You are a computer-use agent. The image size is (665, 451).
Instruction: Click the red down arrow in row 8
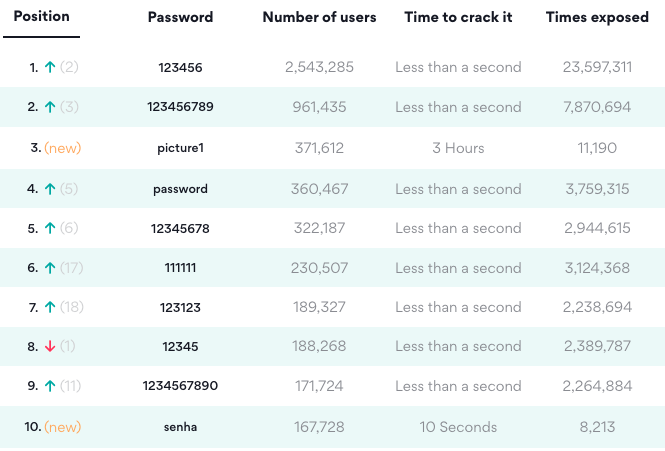[50, 346]
